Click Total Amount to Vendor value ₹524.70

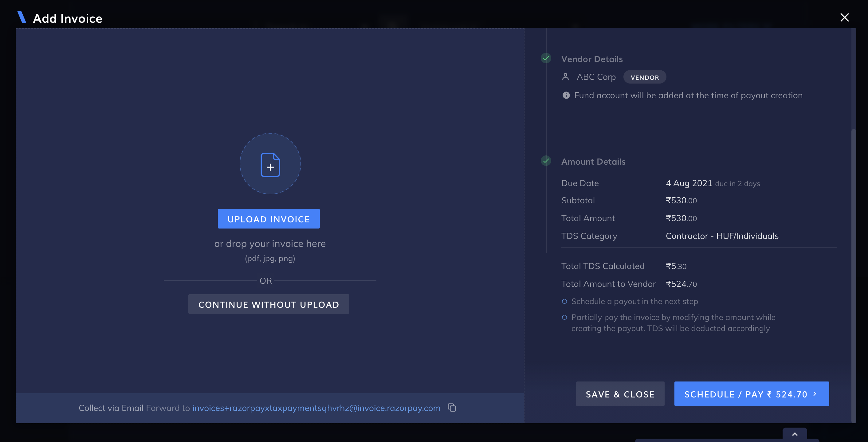point(681,284)
